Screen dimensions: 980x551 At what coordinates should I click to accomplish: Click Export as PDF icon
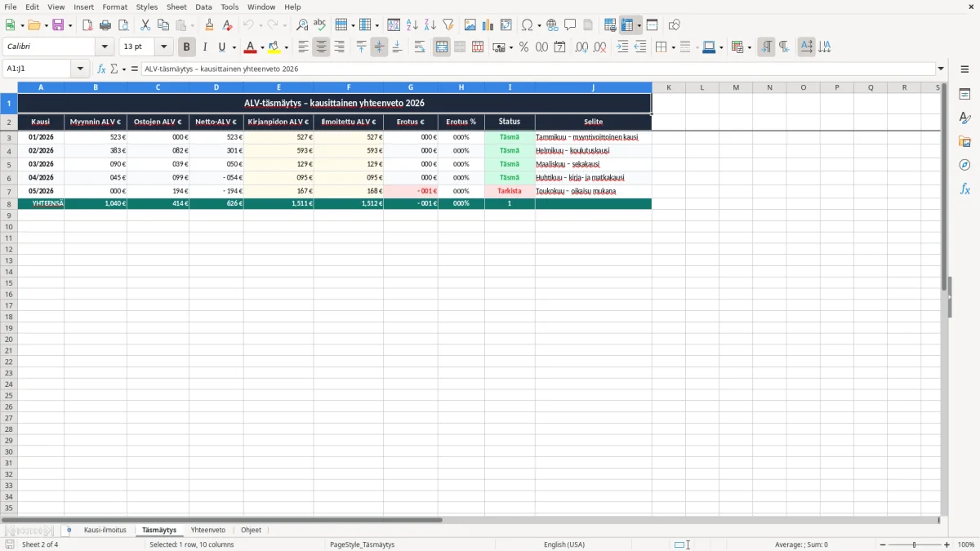click(87, 25)
